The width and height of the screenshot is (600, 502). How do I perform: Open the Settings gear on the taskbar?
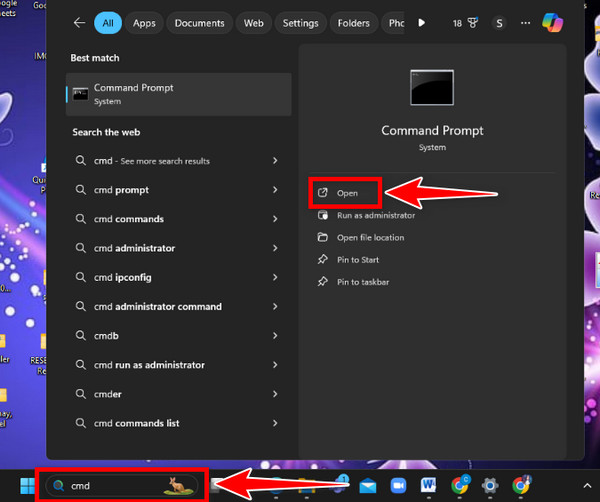coord(490,486)
